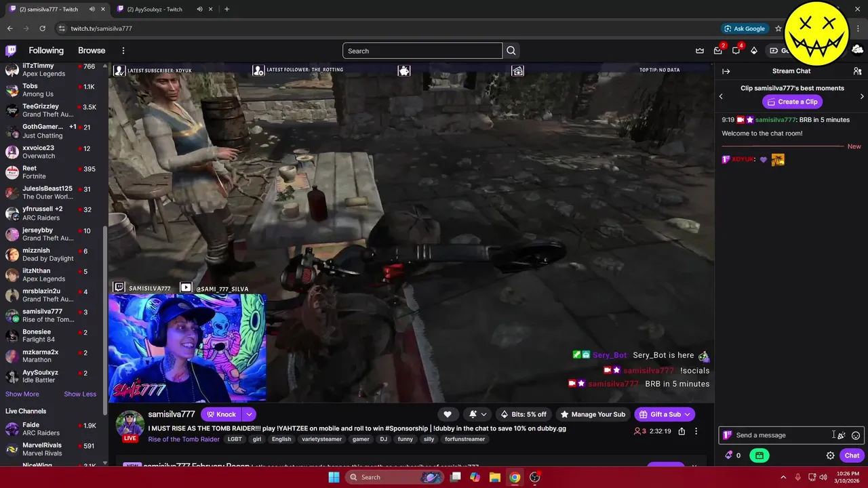This screenshot has width=868, height=488.
Task: Click the purple Chat send button
Action: (x=852, y=455)
